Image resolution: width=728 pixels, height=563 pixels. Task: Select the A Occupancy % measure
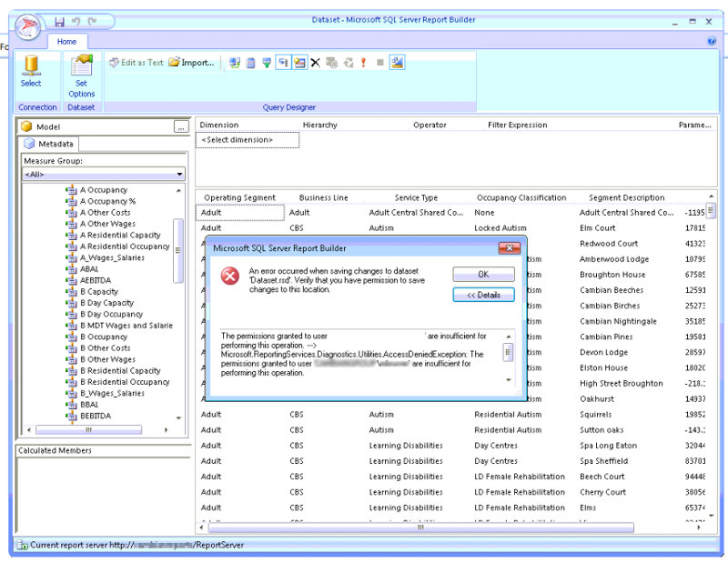click(x=107, y=201)
